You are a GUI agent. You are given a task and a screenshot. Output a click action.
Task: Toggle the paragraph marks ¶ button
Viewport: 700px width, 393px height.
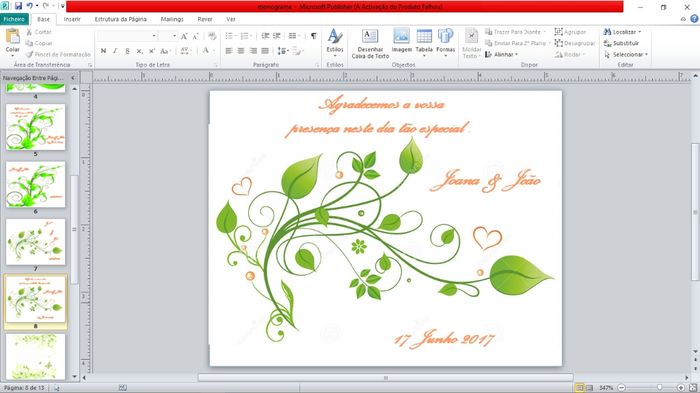tap(313, 36)
